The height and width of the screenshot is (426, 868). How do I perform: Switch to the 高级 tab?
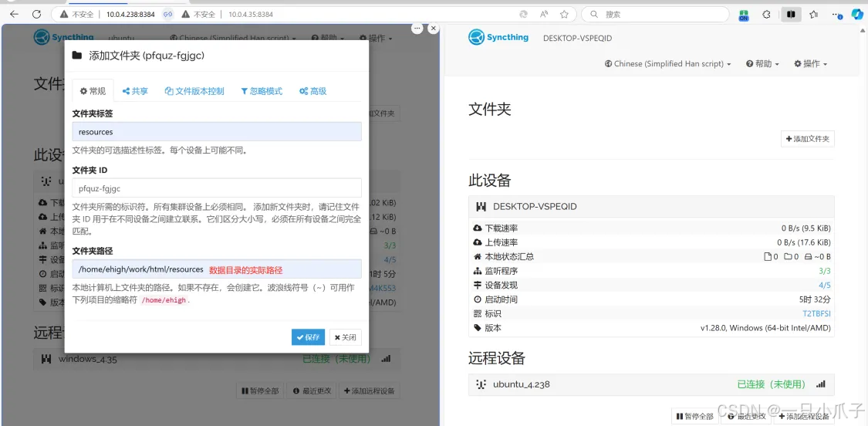coord(312,91)
